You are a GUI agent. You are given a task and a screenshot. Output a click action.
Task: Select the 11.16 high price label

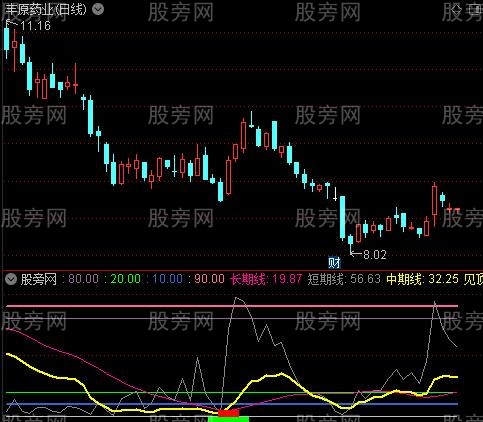[36, 26]
